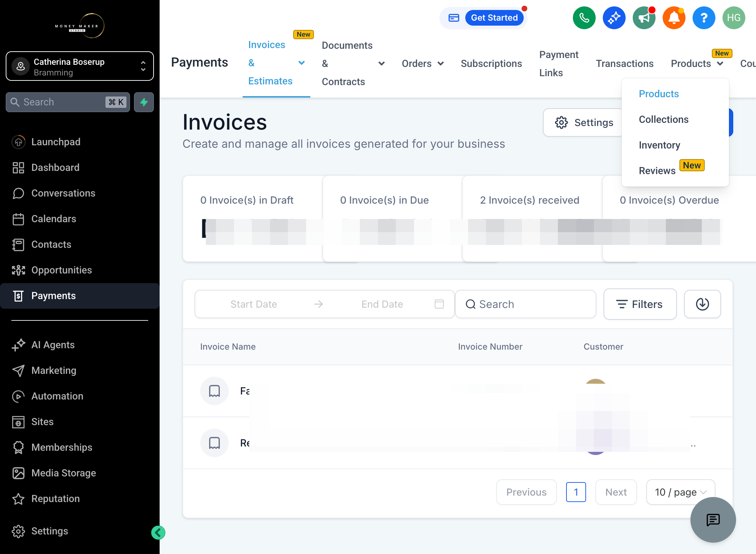Expand the Catherina Boserup account switcher
Image resolution: width=756 pixels, height=554 pixels.
pos(80,66)
